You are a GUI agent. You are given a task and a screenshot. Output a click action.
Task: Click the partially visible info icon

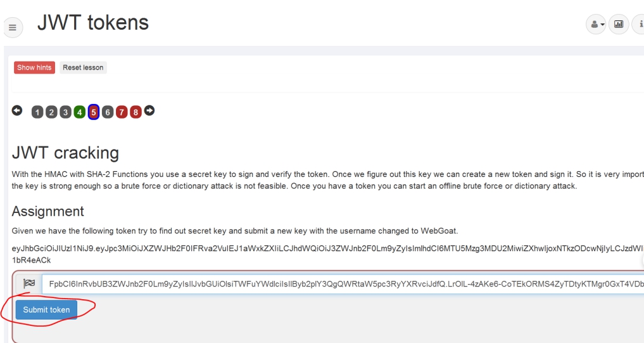tap(639, 24)
